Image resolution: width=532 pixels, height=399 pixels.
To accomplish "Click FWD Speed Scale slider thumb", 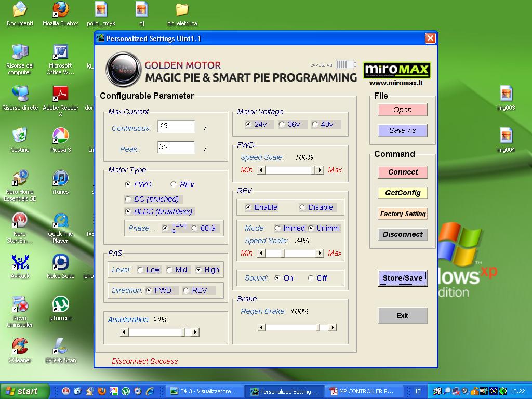I will pyautogui.click(x=313, y=170).
